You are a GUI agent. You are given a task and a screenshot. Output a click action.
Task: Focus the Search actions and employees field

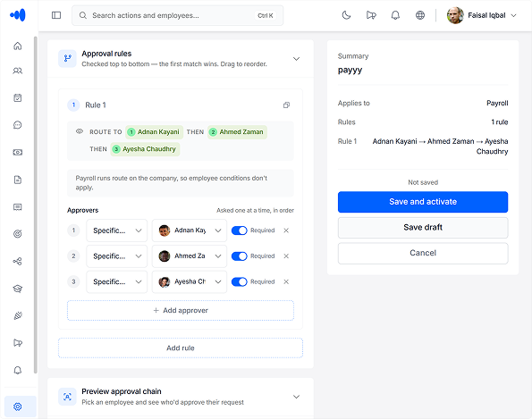pyautogui.click(x=177, y=15)
